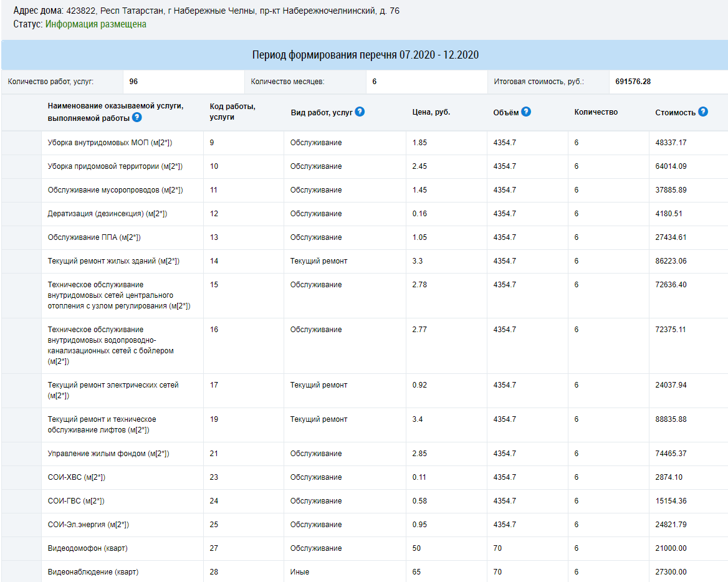Click cost value 24037.94
The width and height of the screenshot is (728, 582).
pos(671,385)
